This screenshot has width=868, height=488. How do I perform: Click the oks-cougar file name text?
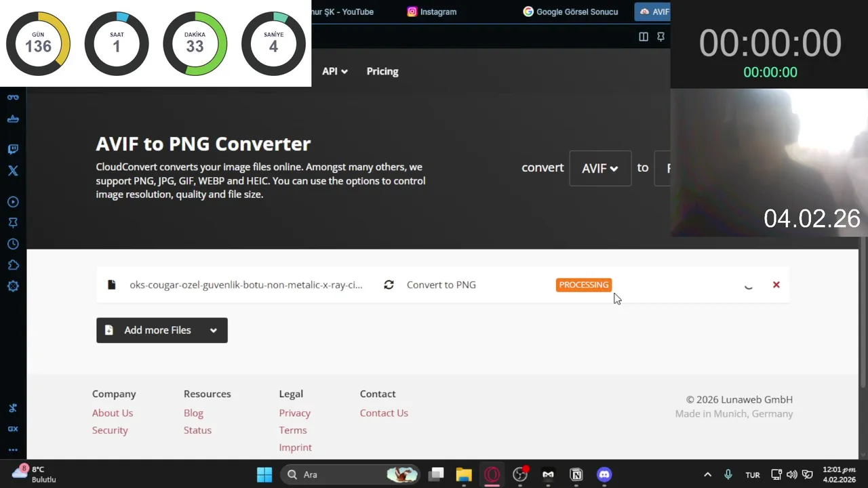click(246, 285)
